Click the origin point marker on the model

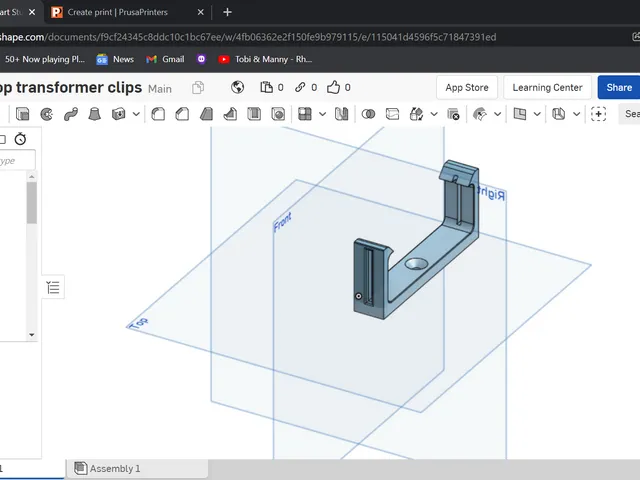pyautogui.click(x=358, y=296)
